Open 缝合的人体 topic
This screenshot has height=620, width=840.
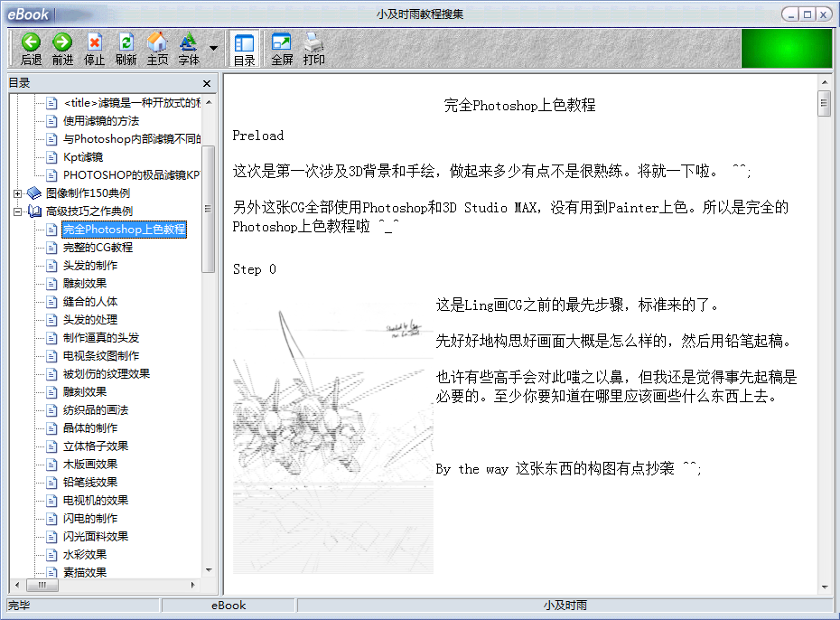point(90,302)
